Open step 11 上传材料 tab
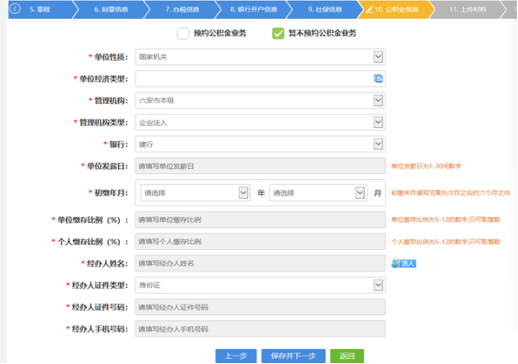 point(467,9)
